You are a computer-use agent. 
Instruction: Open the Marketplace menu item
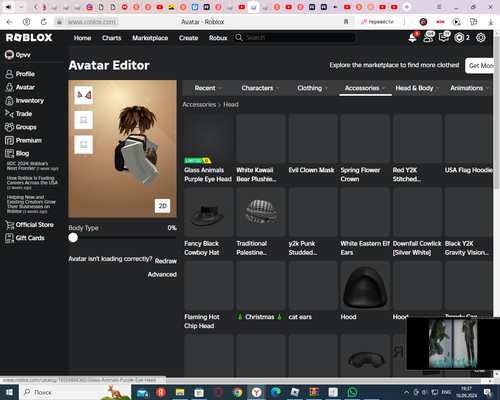150,38
